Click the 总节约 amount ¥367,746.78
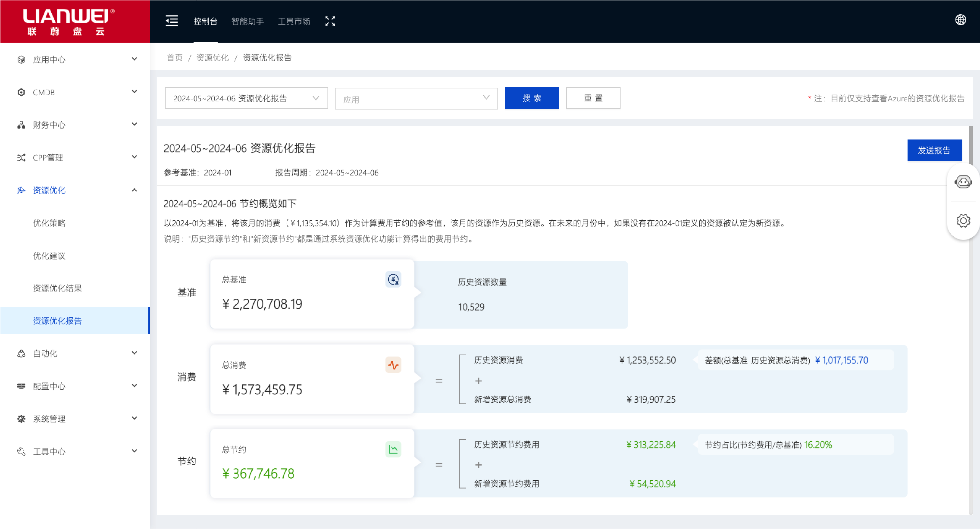 pyautogui.click(x=258, y=474)
